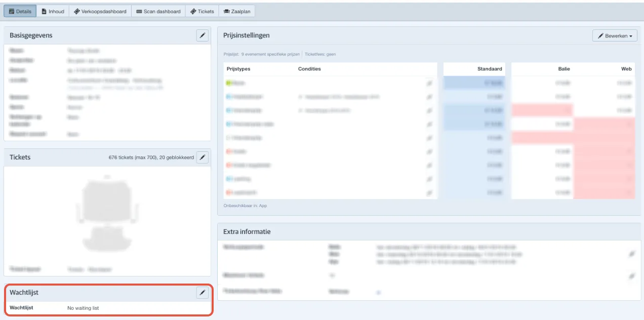The image size is (644, 320).
Task: Click the 'Ticketfees: geen' text
Action: [320, 54]
